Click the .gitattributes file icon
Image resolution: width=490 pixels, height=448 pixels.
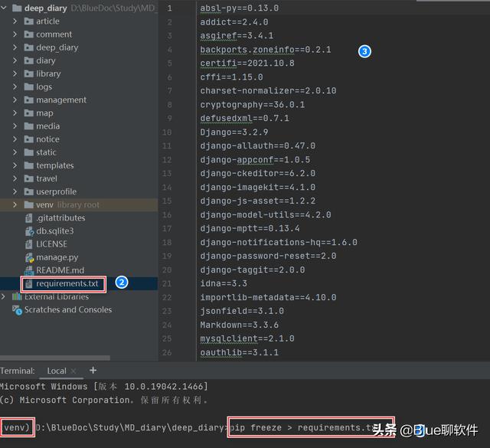pyautogui.click(x=29, y=218)
